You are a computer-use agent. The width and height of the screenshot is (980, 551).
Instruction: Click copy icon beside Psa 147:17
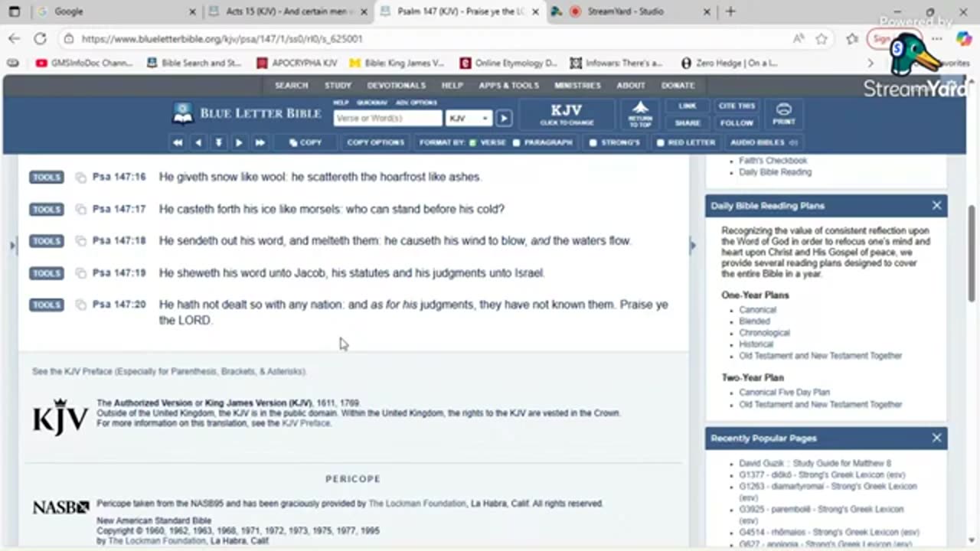pos(80,210)
